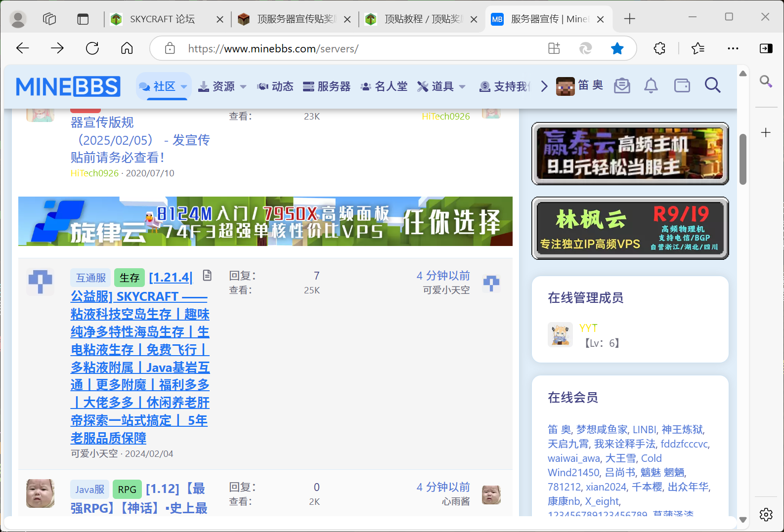Image resolution: width=784 pixels, height=532 pixels.
Task: Click the 林枫云 VPS ad banner
Action: tap(630, 228)
